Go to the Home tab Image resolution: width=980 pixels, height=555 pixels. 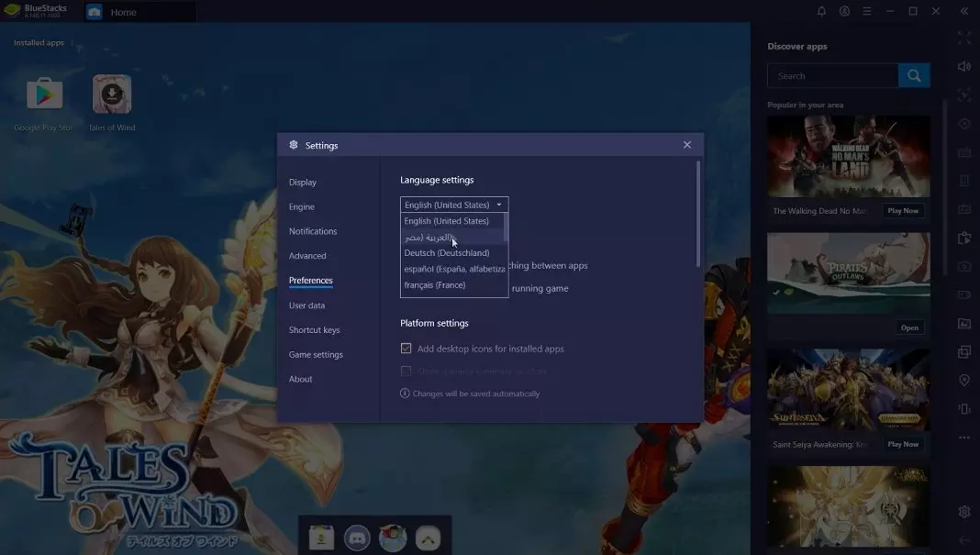click(x=123, y=12)
